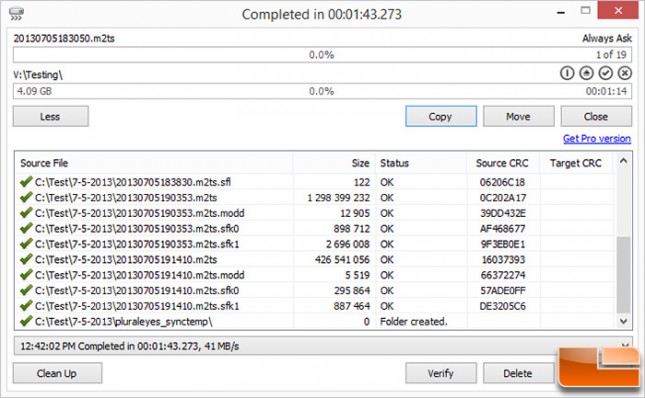Select CRC value 9F3EB0E1
The image size is (645, 398).
tap(503, 244)
